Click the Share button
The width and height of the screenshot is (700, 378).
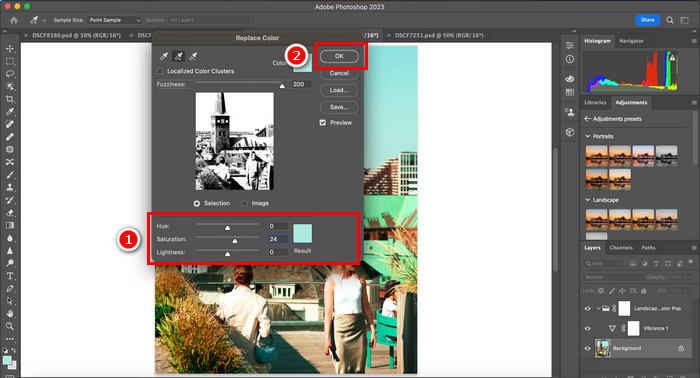(x=647, y=20)
